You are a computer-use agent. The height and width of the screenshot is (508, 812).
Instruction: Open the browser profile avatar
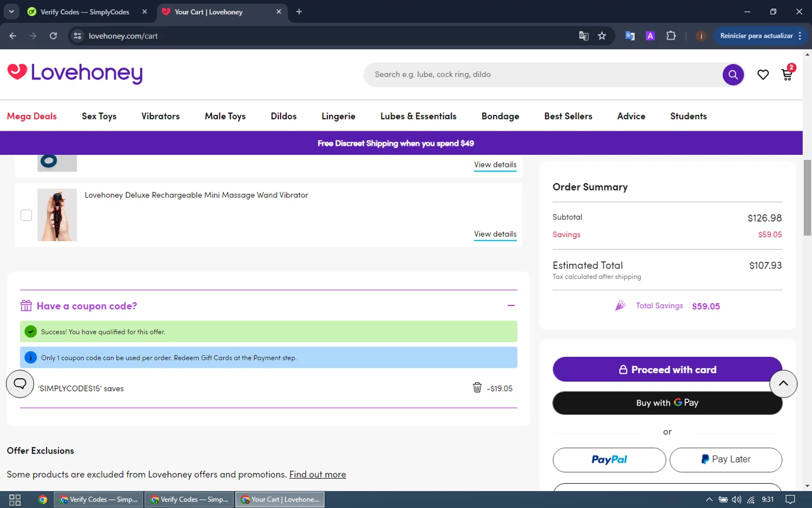701,36
